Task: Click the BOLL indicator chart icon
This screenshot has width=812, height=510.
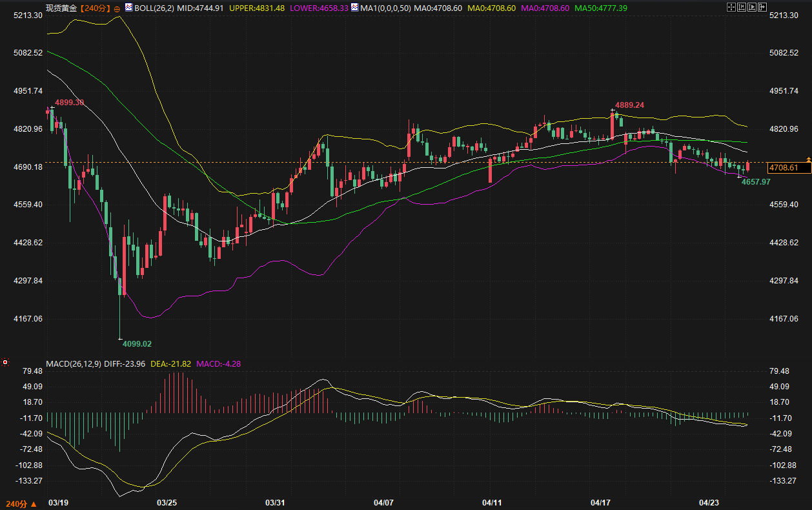Action: pyautogui.click(x=128, y=8)
